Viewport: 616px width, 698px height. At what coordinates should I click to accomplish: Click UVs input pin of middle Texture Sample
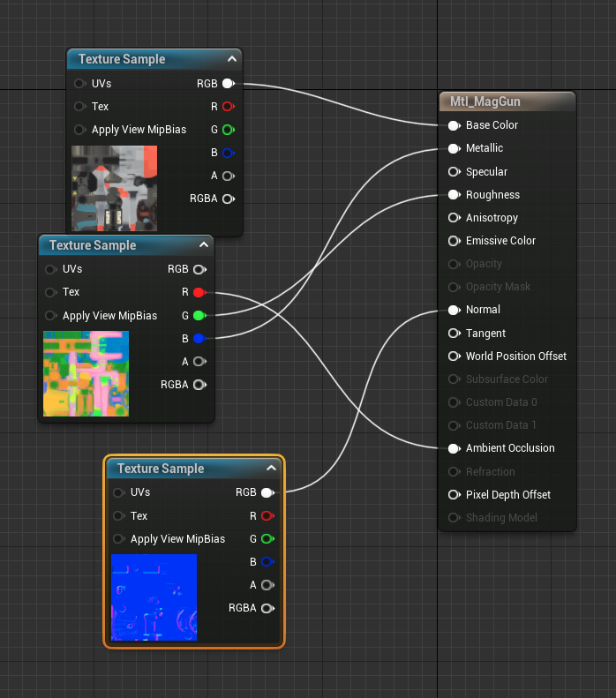pos(50,269)
